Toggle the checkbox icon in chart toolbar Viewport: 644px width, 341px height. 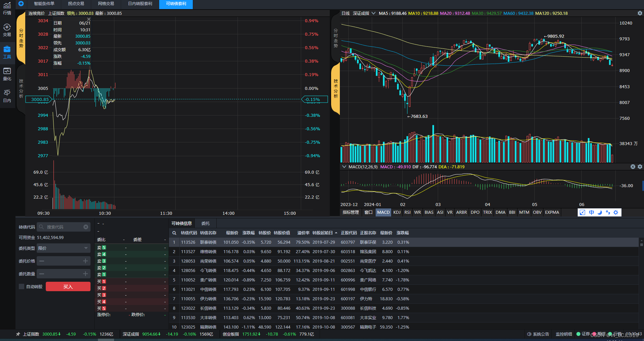coord(582,212)
